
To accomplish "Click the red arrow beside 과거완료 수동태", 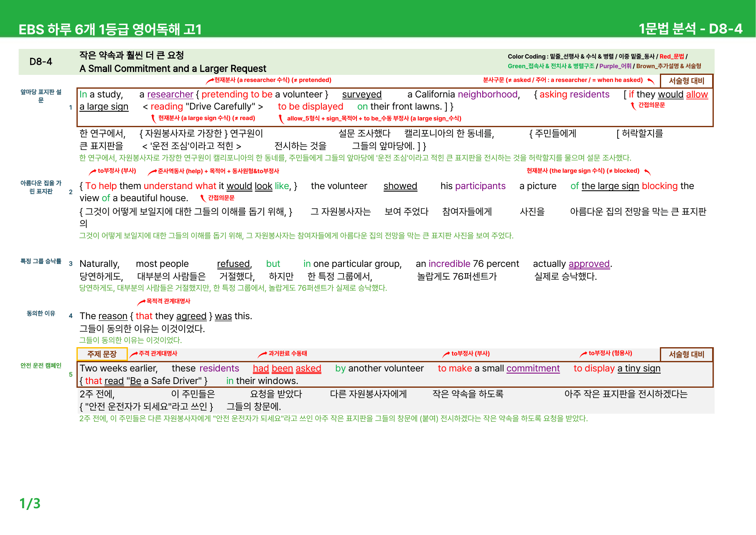I will 262,354.
